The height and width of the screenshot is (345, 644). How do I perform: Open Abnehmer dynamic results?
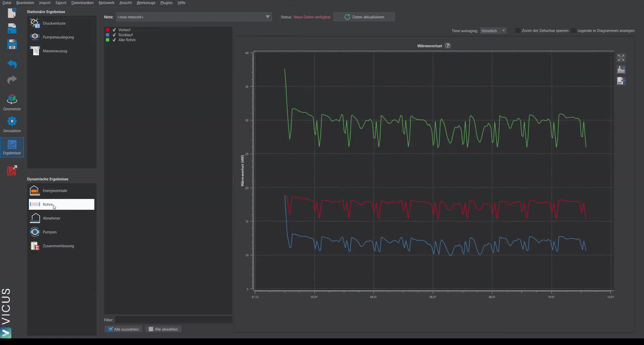click(62, 218)
